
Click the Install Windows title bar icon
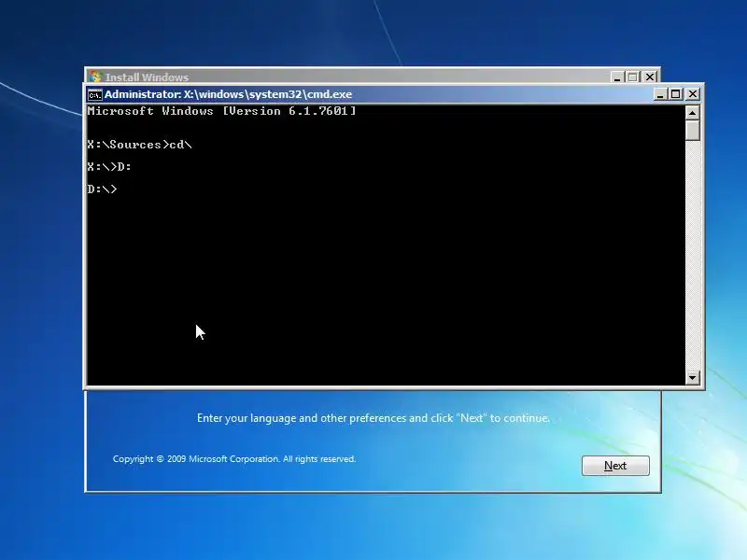click(x=96, y=77)
